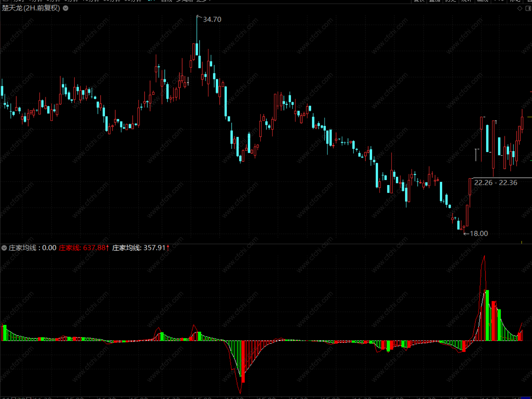The image size is (532, 399).
Task: Click the 庄家均线: 357.91 readout
Action: tap(140, 248)
